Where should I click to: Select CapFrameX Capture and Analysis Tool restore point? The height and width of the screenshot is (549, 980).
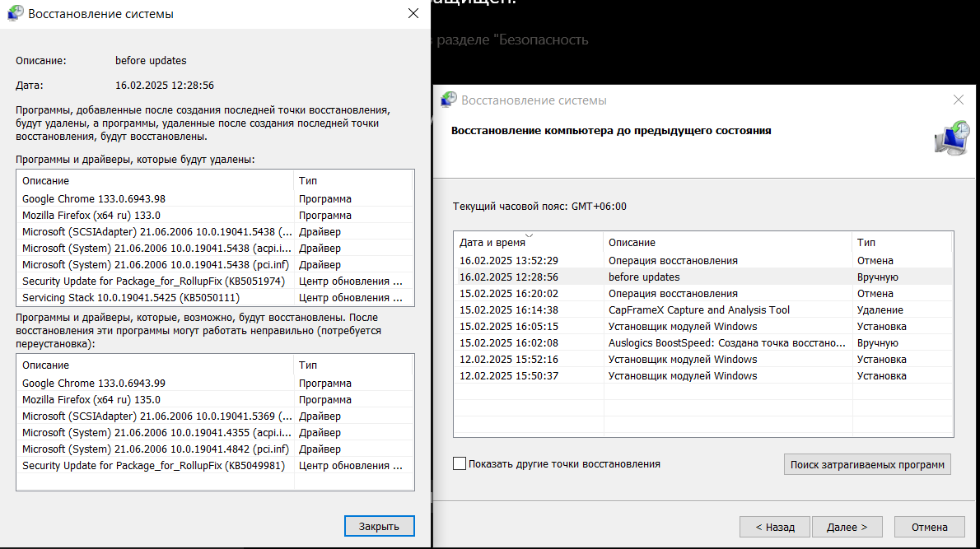pyautogui.click(x=698, y=310)
